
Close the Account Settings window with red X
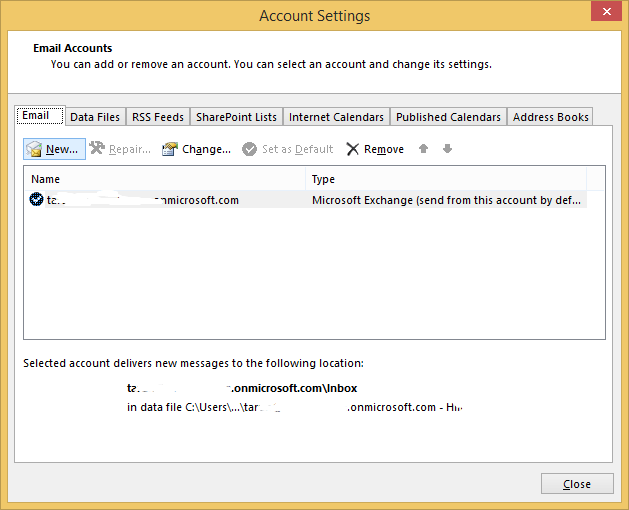tap(607, 11)
